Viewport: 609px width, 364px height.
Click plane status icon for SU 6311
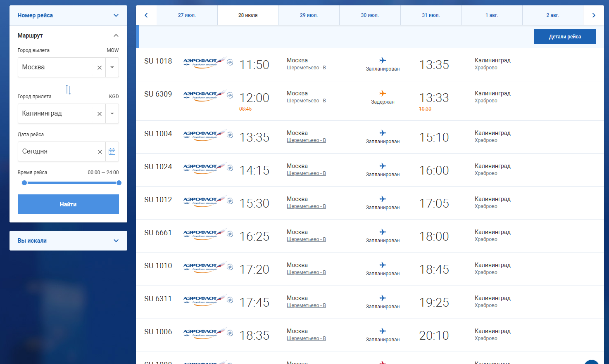(x=383, y=298)
